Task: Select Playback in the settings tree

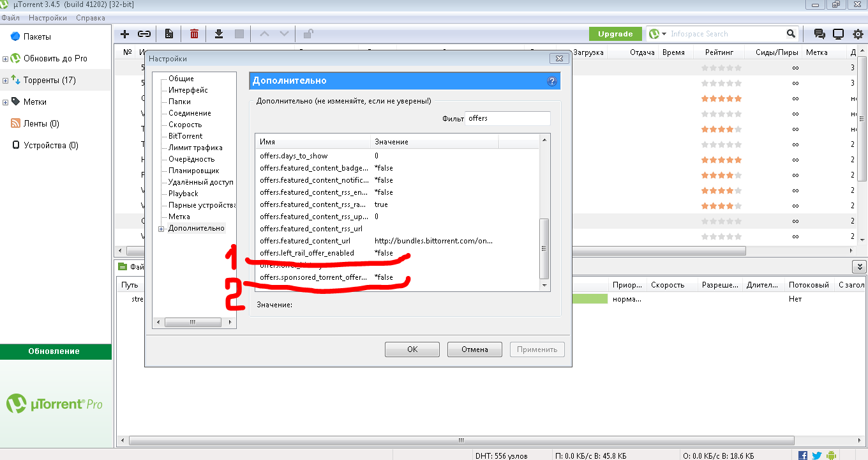Action: click(183, 194)
